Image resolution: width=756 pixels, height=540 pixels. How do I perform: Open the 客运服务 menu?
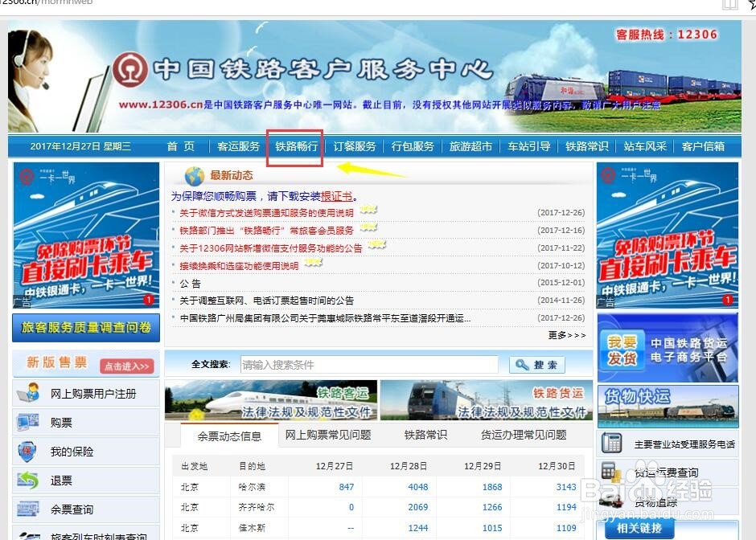pos(238,146)
